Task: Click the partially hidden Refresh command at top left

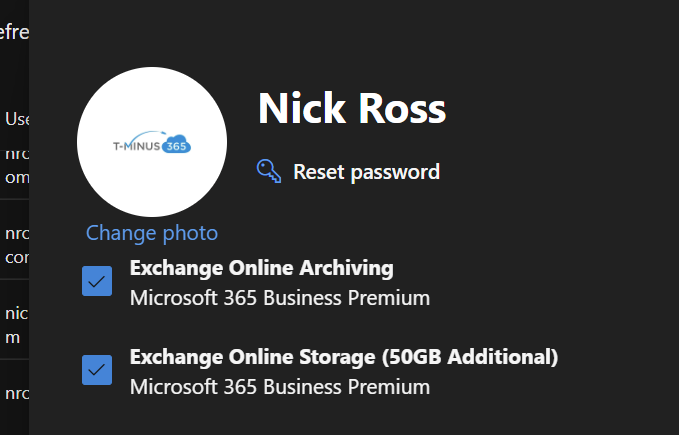Action: [x=14, y=32]
